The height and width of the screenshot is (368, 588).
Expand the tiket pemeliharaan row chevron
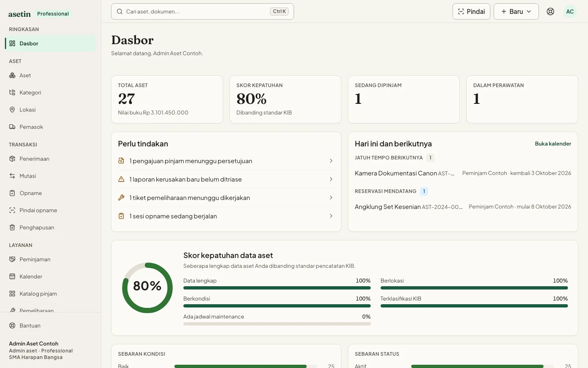331,197
